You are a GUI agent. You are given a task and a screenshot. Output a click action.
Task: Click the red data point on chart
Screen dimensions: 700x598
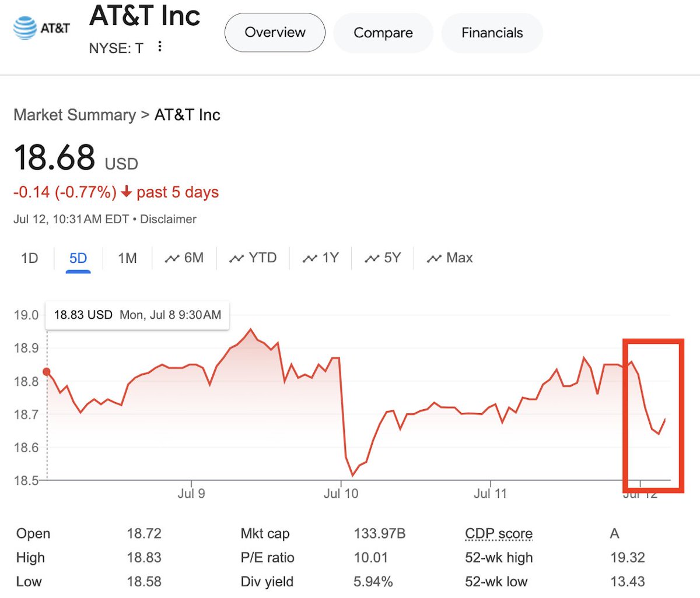click(47, 372)
